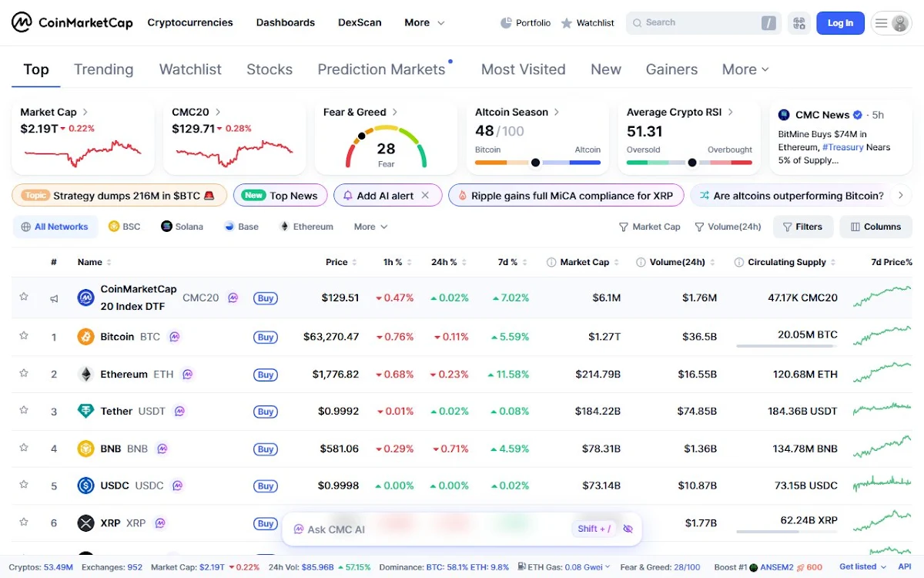Screen dimensions: 924x578
Task: Open the DexScan menu
Action: 360,23
